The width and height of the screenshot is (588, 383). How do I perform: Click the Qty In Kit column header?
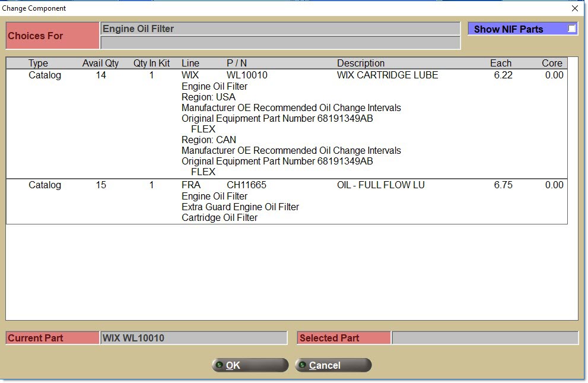point(151,64)
